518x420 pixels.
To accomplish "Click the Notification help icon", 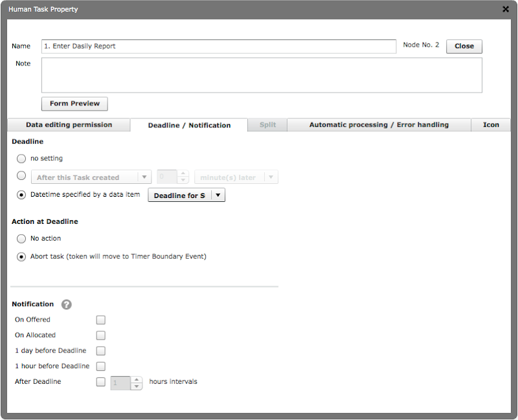I will pyautogui.click(x=66, y=304).
